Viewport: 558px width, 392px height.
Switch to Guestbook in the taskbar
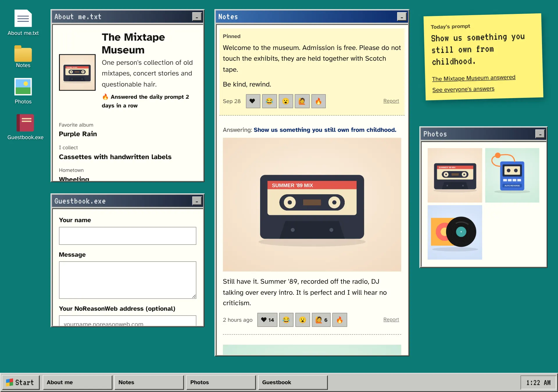click(293, 382)
